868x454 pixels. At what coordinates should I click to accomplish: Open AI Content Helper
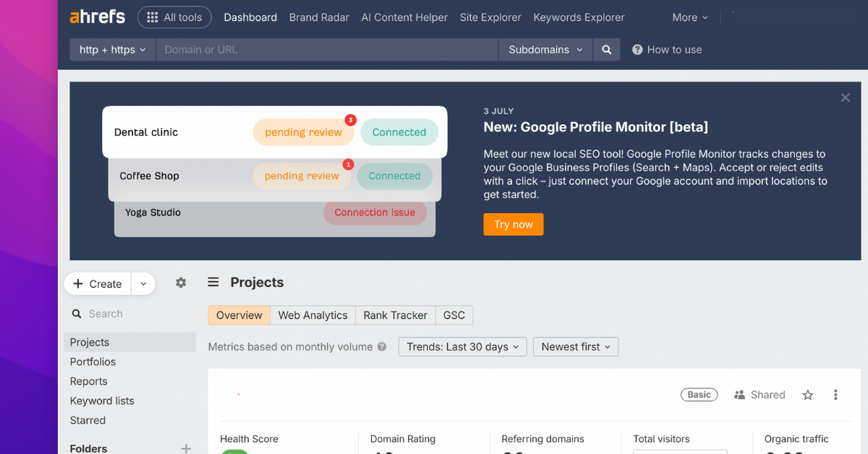404,17
